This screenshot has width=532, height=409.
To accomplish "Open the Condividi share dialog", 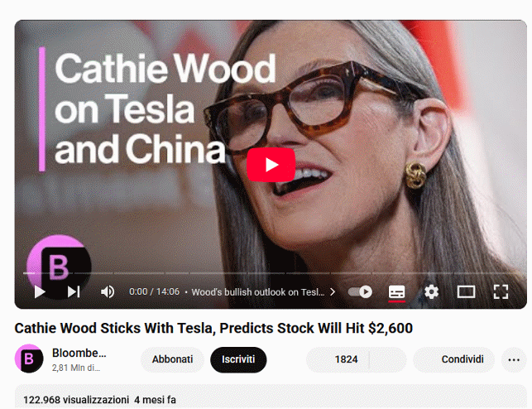I will (x=453, y=359).
